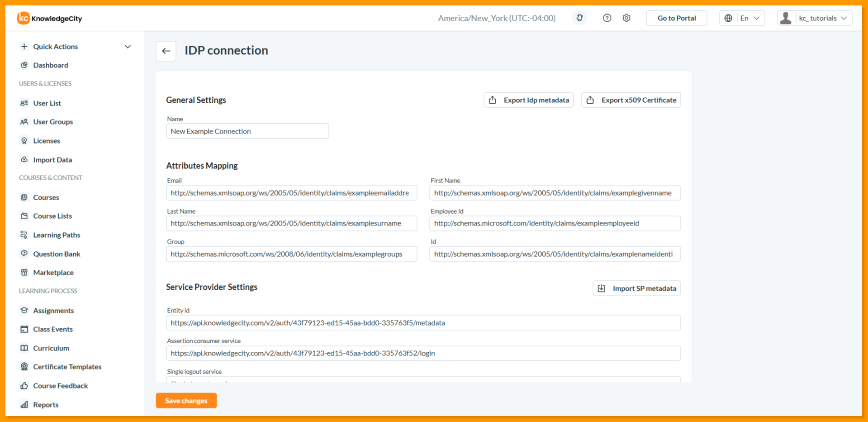Click the Assignments cap icon
868x422 pixels.
coord(24,311)
